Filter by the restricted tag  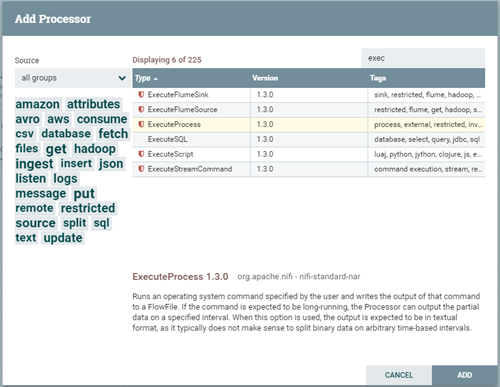(x=88, y=208)
